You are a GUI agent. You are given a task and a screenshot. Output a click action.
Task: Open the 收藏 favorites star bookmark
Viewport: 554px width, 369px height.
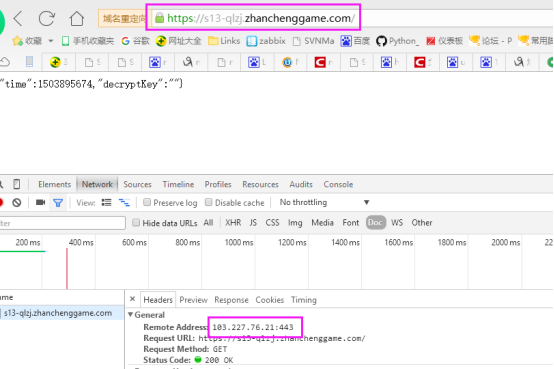coord(27,41)
